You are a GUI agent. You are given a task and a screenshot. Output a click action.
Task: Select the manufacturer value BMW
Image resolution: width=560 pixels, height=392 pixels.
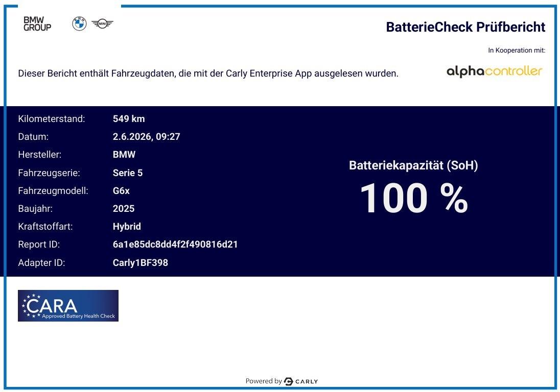[x=124, y=155]
